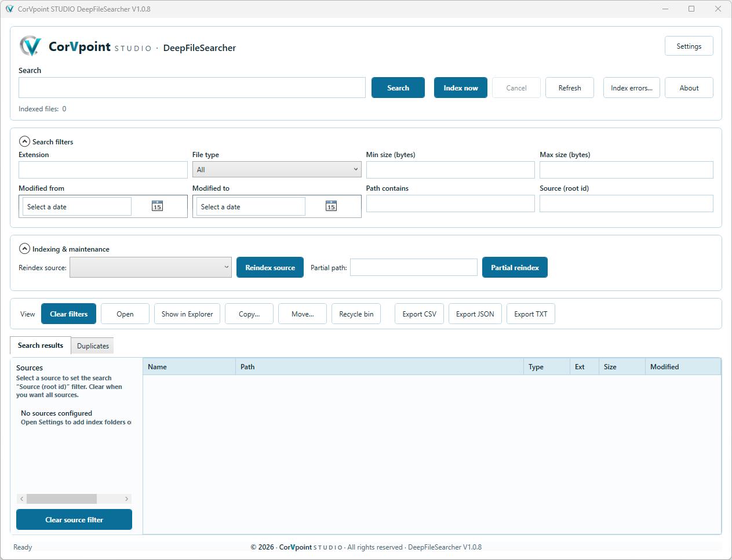
Task: Switch to the Duplicates tab
Action: [x=93, y=346]
